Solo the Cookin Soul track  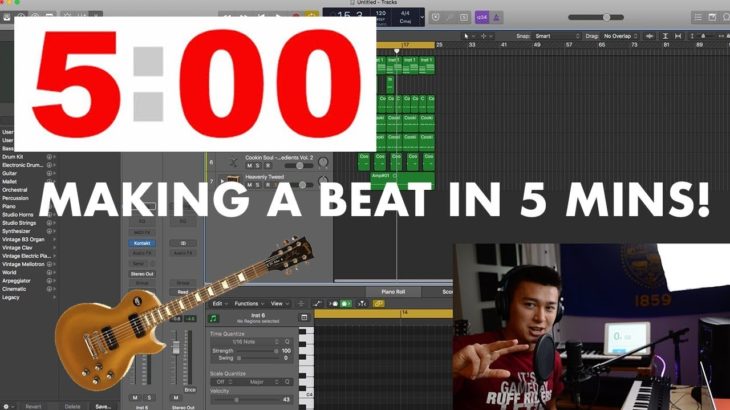click(x=257, y=166)
